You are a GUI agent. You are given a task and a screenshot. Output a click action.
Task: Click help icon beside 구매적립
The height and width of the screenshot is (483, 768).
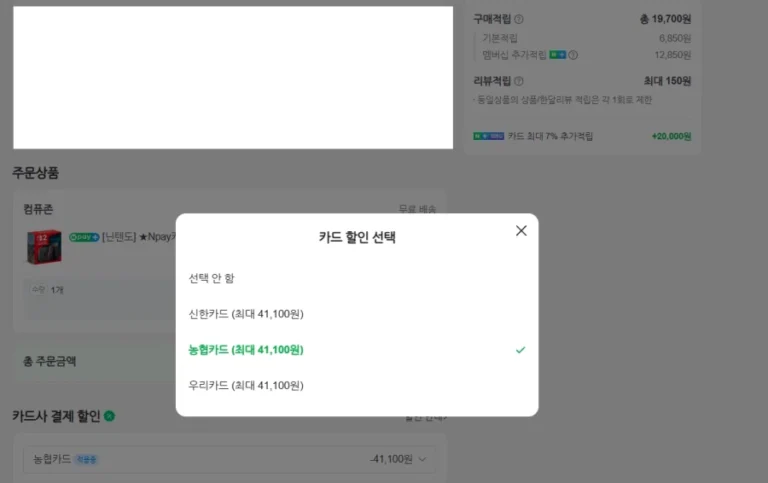tap(519, 19)
